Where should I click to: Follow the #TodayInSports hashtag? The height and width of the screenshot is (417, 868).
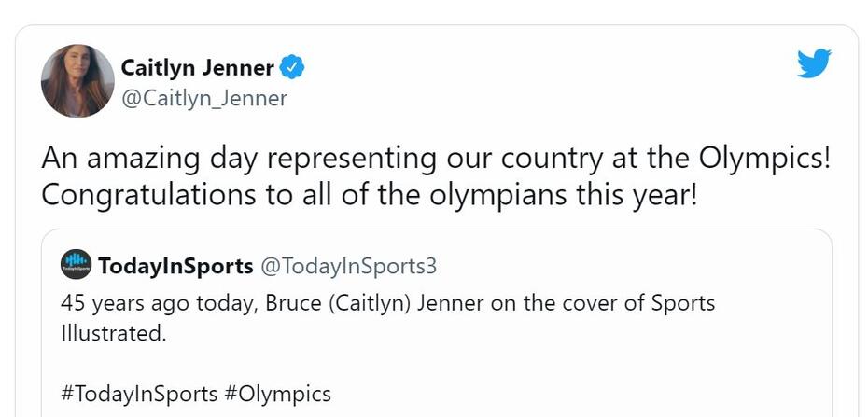click(x=139, y=394)
